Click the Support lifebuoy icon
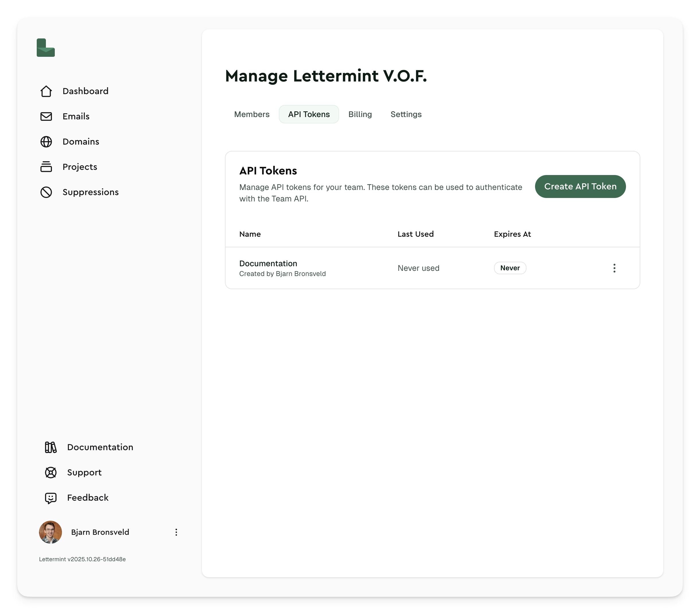 tap(50, 473)
